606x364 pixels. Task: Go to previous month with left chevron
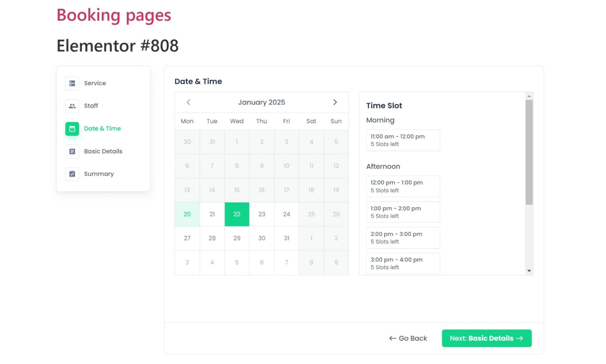pos(188,102)
